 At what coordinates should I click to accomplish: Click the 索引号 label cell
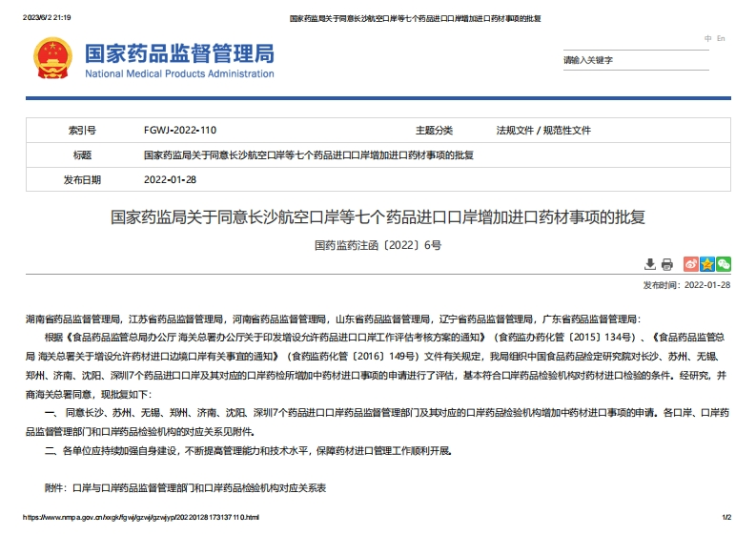(x=82, y=131)
